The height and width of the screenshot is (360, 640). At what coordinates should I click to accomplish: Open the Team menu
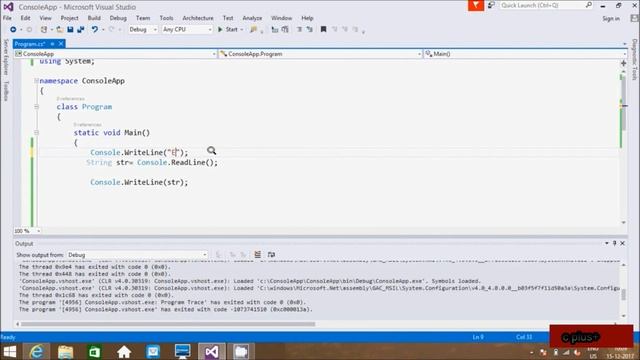pos(143,18)
